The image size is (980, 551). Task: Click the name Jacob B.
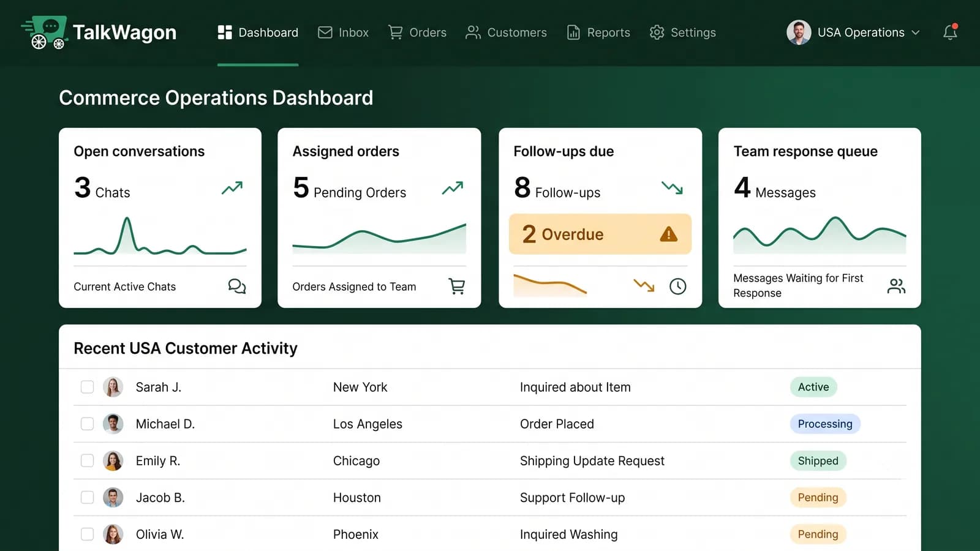(x=160, y=497)
